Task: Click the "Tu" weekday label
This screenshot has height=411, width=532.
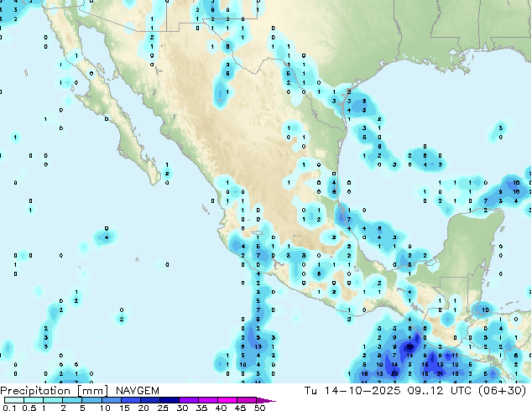Action: click(x=310, y=391)
